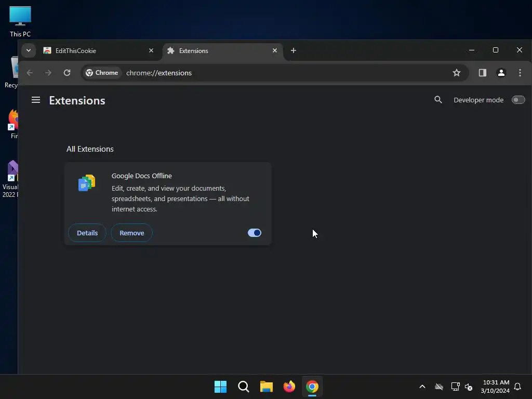Click the Chrome site info chip
This screenshot has width=532, height=399.
102,73
